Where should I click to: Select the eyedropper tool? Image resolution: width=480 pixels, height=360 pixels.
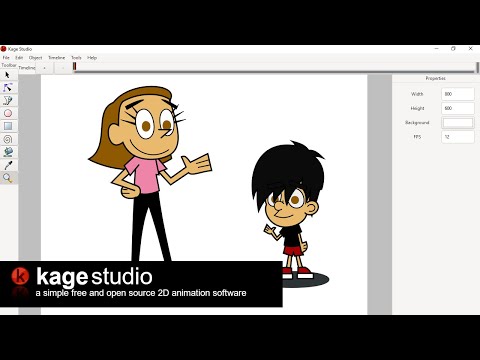8,165
